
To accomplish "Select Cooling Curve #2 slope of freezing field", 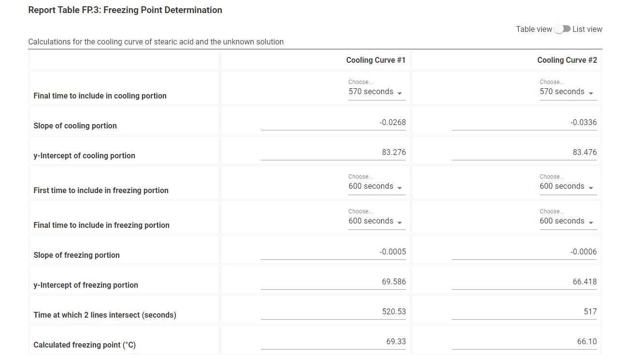I will (524, 252).
